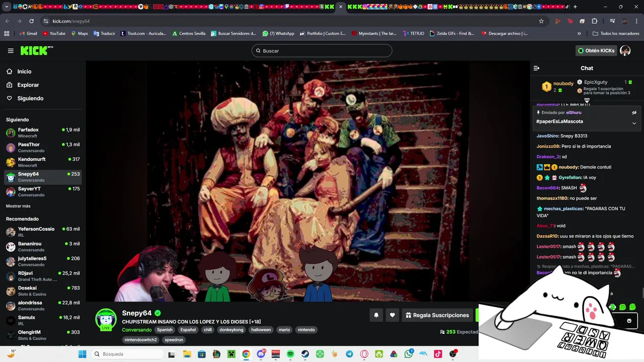Open a new browser tab

click(575, 7)
